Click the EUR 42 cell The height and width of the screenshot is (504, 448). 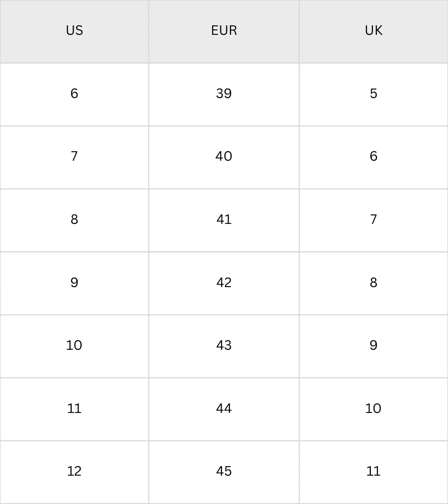pos(224,283)
